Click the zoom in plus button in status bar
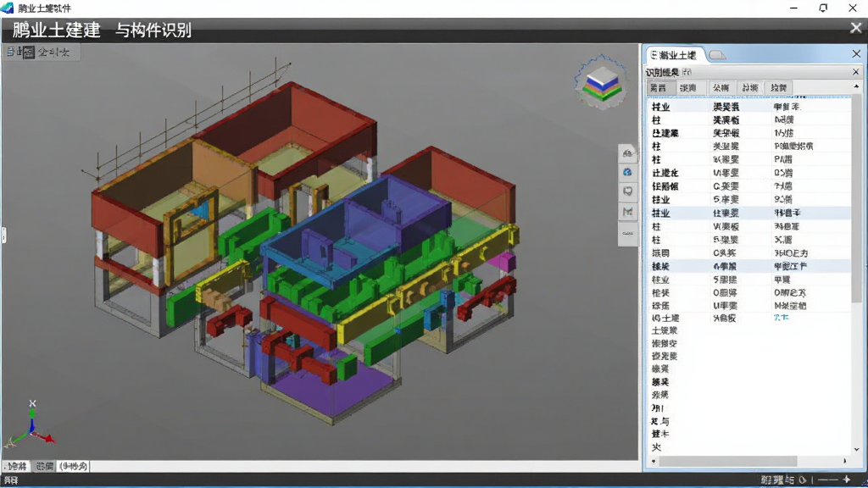Screen dimensions: 868x488 [847, 480]
